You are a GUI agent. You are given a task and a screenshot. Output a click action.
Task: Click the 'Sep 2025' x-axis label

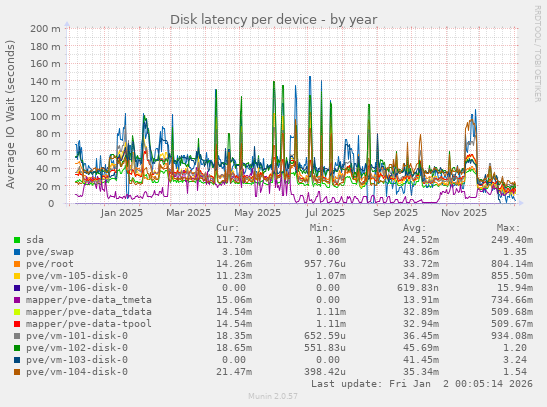tap(395, 213)
